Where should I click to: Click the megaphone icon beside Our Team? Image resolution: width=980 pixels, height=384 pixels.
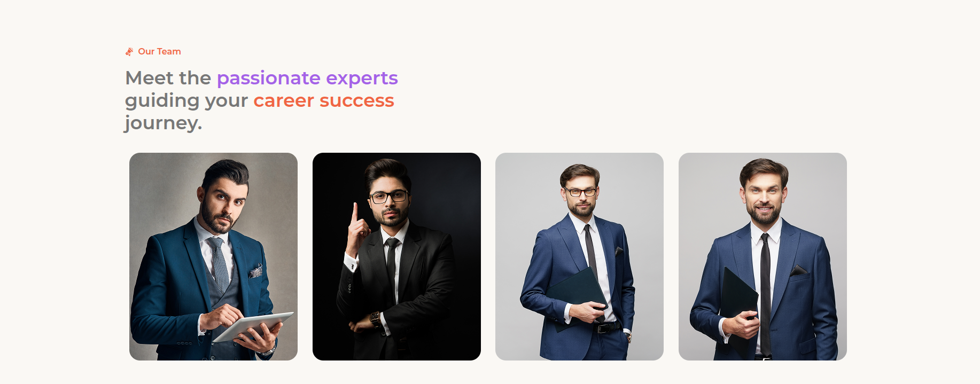point(129,52)
